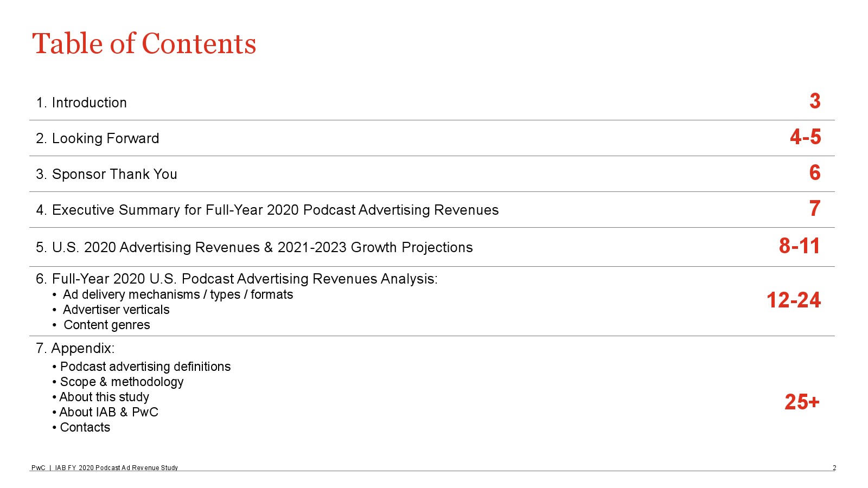Viewport: 868px width, 488px height.
Task: Open About IAB & PwC item
Action: (108, 412)
